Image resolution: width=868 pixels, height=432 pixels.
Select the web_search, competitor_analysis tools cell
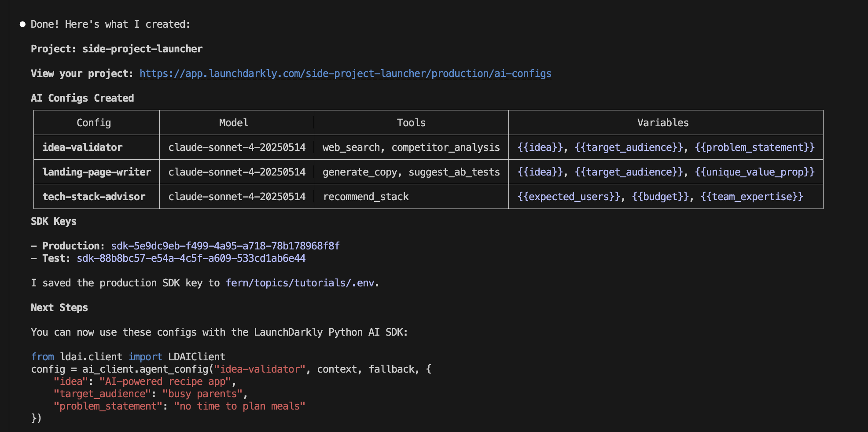tap(411, 147)
